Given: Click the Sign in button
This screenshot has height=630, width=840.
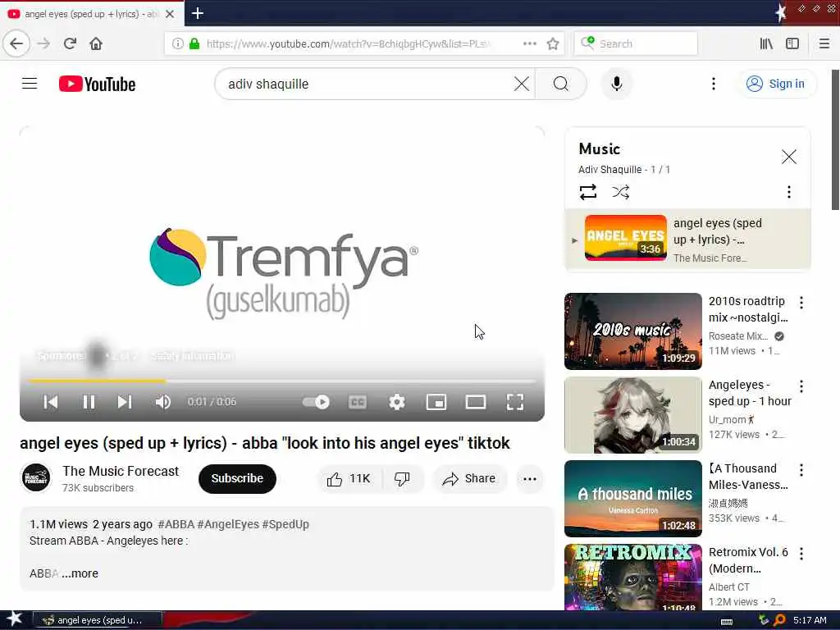Looking at the screenshot, I should coord(777,84).
